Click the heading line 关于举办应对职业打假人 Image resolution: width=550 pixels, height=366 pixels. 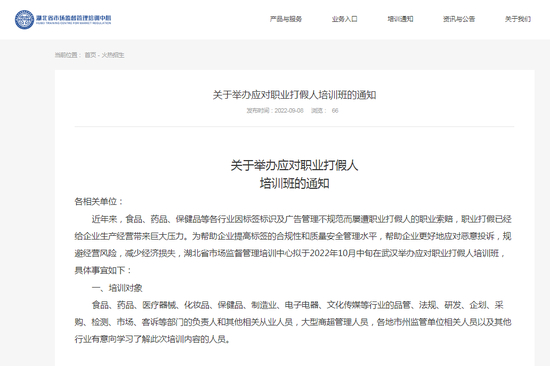294,165
